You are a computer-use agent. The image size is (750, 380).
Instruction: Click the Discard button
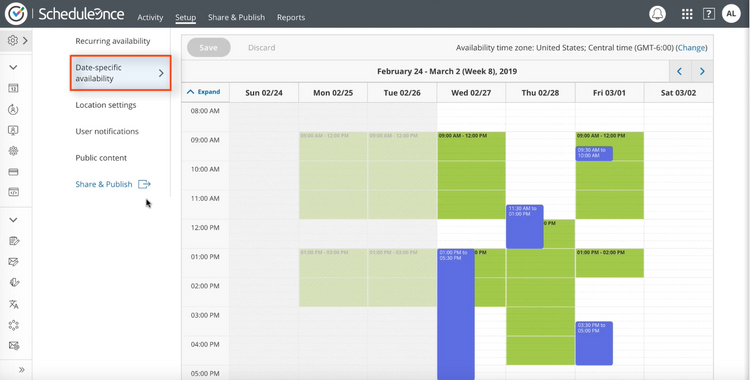tap(262, 48)
